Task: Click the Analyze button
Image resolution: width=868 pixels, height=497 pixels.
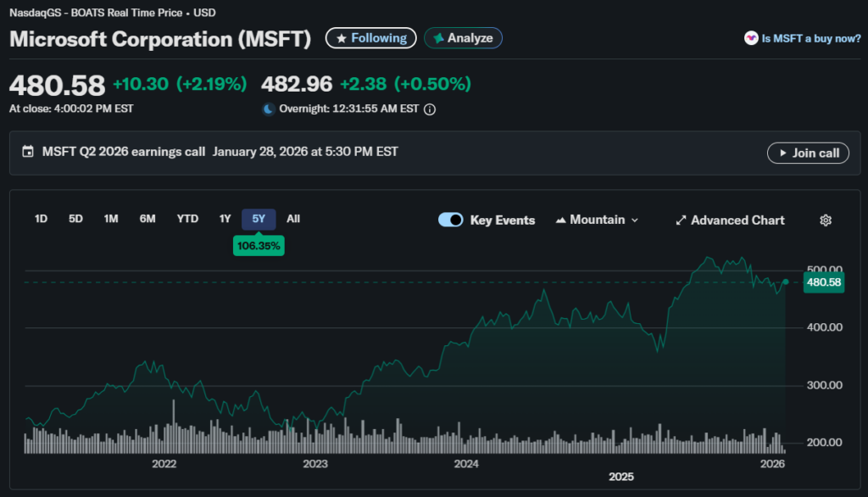Action: tap(463, 38)
